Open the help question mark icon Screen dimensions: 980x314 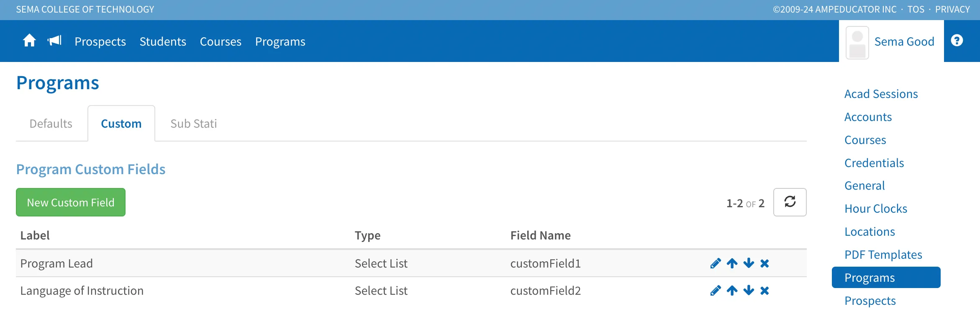957,41
